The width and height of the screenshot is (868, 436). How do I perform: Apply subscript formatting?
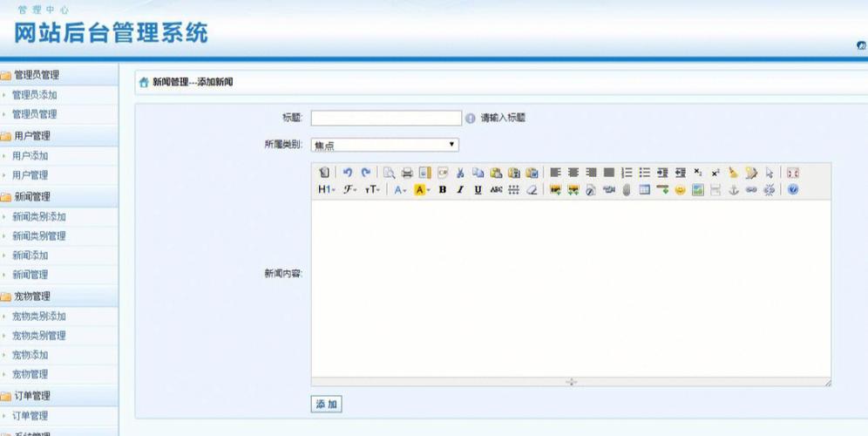point(698,173)
